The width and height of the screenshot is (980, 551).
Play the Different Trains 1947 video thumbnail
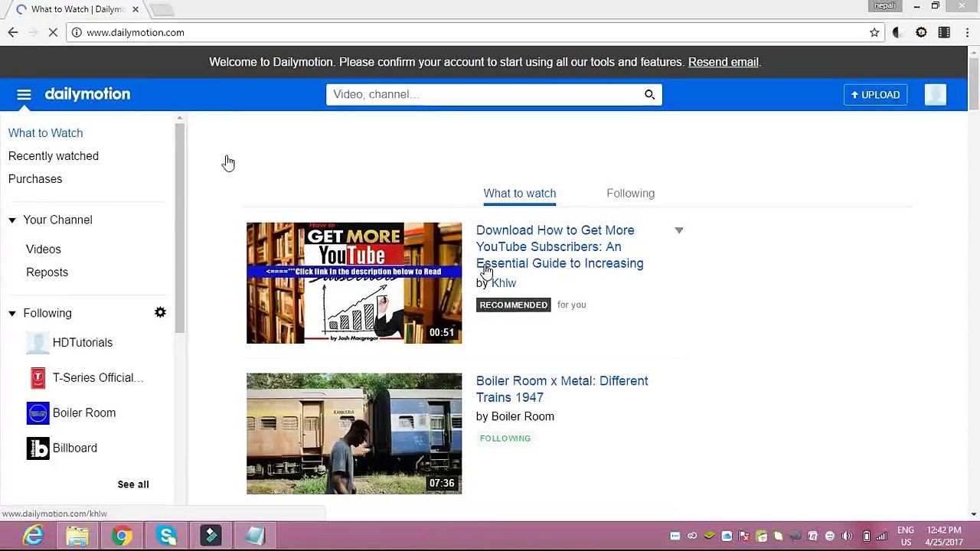point(354,434)
